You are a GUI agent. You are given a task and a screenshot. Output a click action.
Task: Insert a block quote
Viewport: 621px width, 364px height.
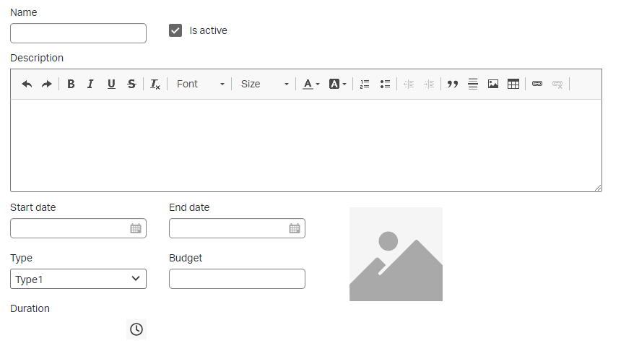coord(453,84)
